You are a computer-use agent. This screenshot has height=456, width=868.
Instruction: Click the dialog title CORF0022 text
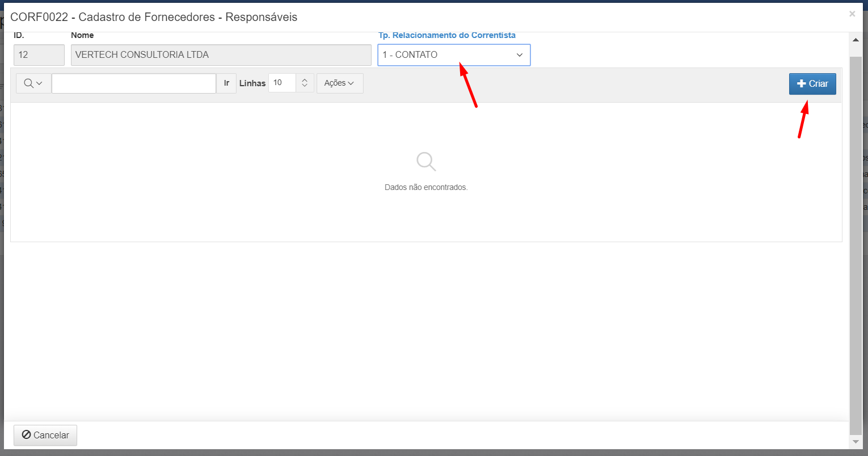(x=154, y=17)
